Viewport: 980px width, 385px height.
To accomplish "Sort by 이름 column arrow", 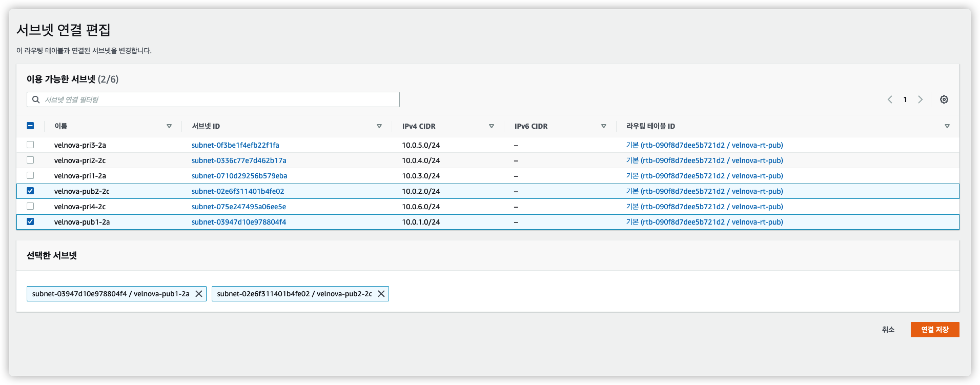I will (169, 126).
